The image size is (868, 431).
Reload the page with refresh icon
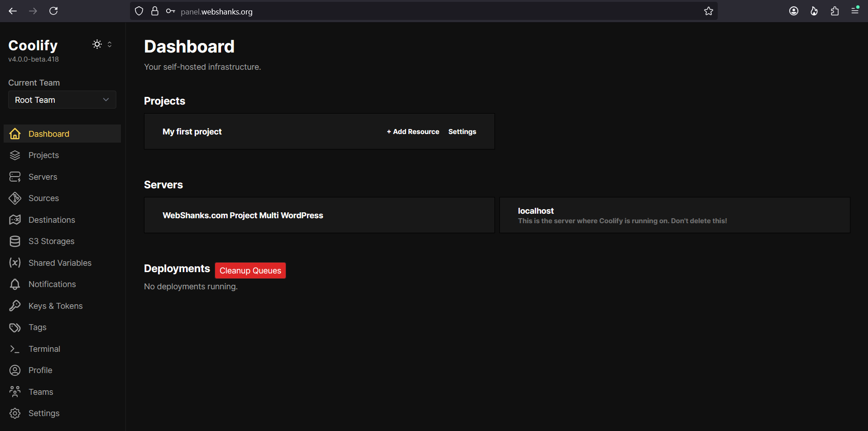(53, 11)
